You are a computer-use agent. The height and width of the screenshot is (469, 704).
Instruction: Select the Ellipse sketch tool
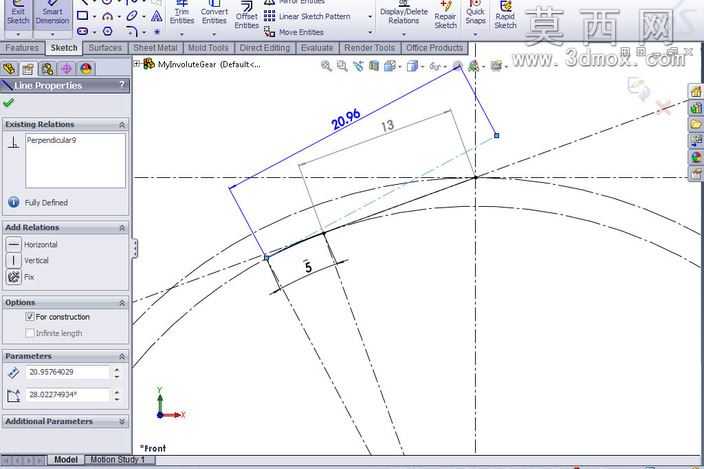tap(132, 16)
